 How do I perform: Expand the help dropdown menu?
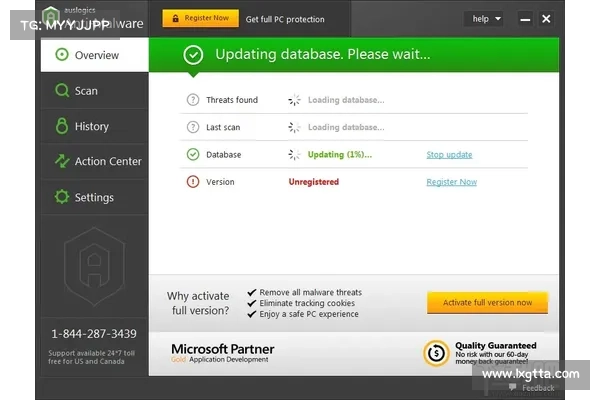(484, 19)
